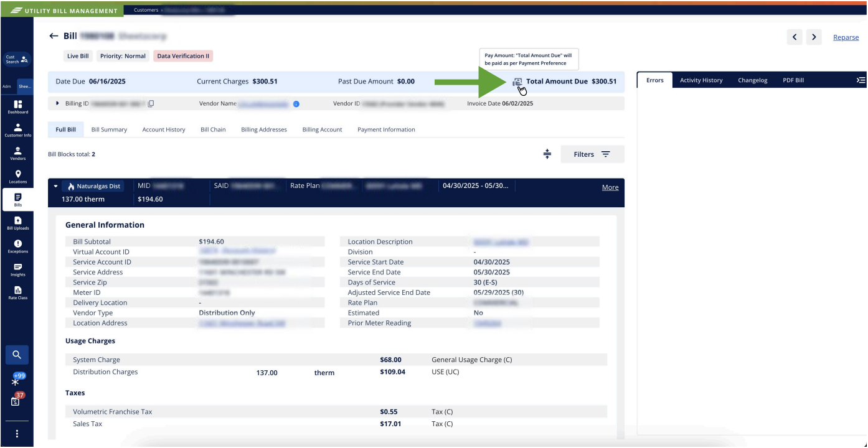
Task: Open the Bill Chain tab
Action: click(x=213, y=130)
